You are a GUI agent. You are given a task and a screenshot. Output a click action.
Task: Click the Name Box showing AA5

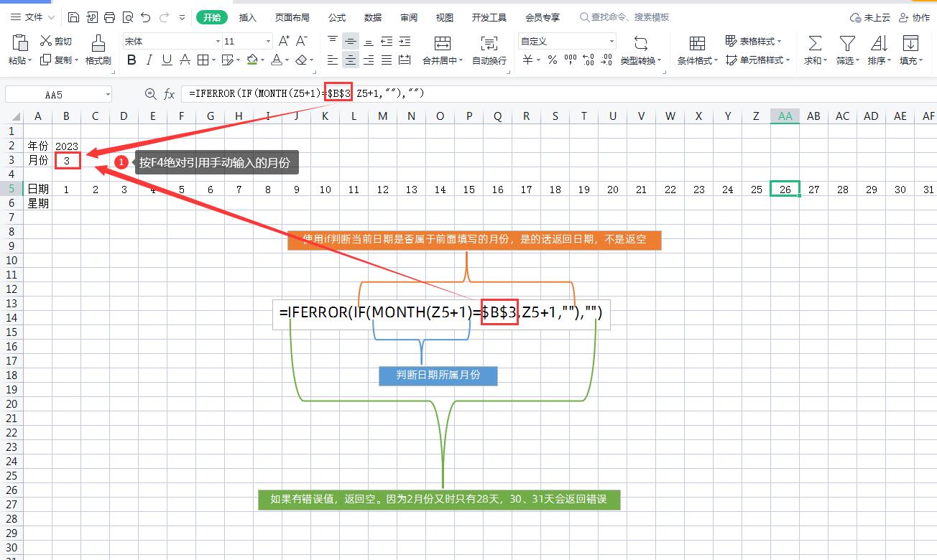(54, 93)
